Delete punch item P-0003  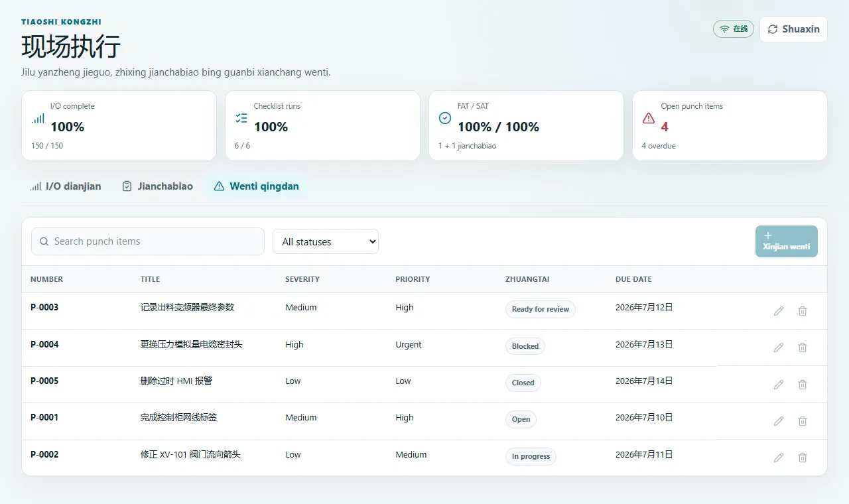803,311
